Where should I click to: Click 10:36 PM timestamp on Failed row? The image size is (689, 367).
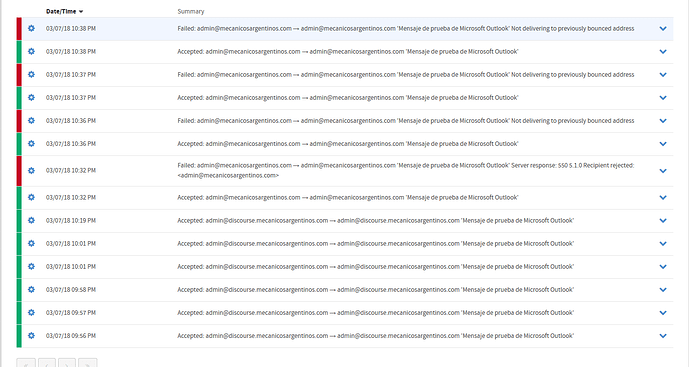[x=71, y=120]
